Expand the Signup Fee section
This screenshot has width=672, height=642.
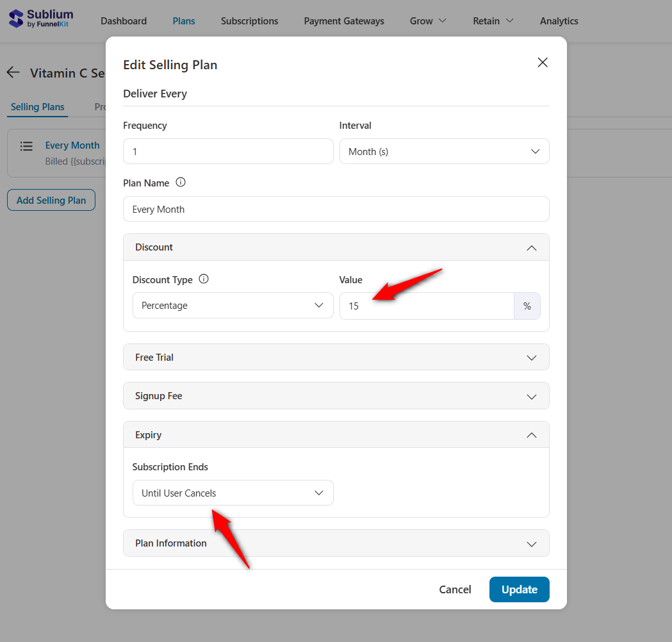(531, 396)
